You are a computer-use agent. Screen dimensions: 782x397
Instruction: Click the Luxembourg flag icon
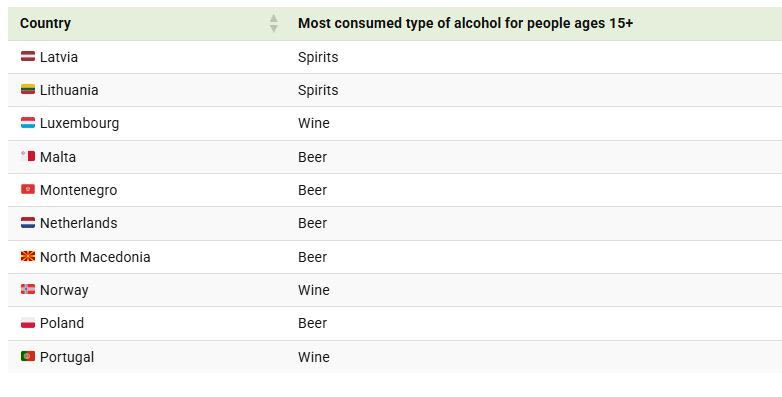[x=28, y=123]
